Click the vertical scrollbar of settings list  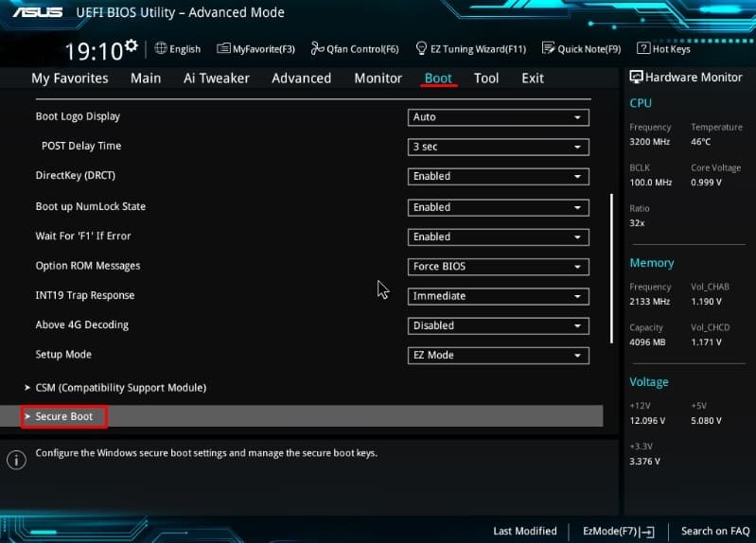click(611, 269)
